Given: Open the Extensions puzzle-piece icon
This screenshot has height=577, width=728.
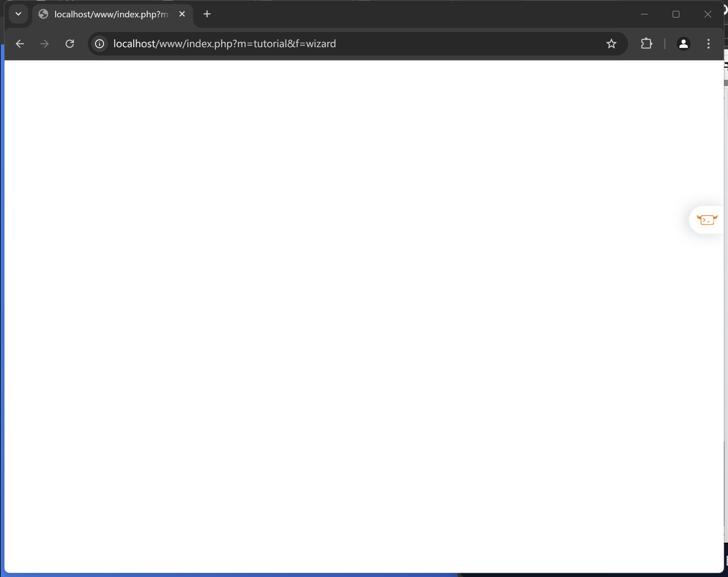Looking at the screenshot, I should [646, 44].
